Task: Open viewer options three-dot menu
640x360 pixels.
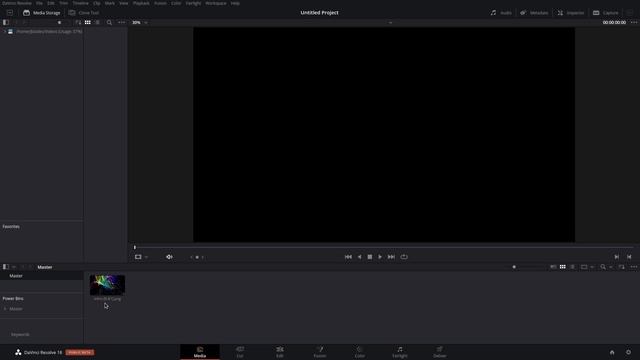Action: (633, 22)
